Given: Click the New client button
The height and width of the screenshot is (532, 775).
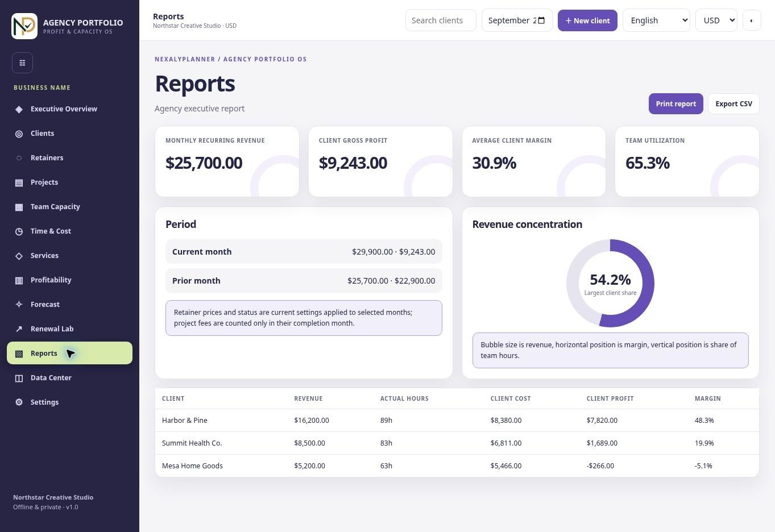Looking at the screenshot, I should pos(587,20).
